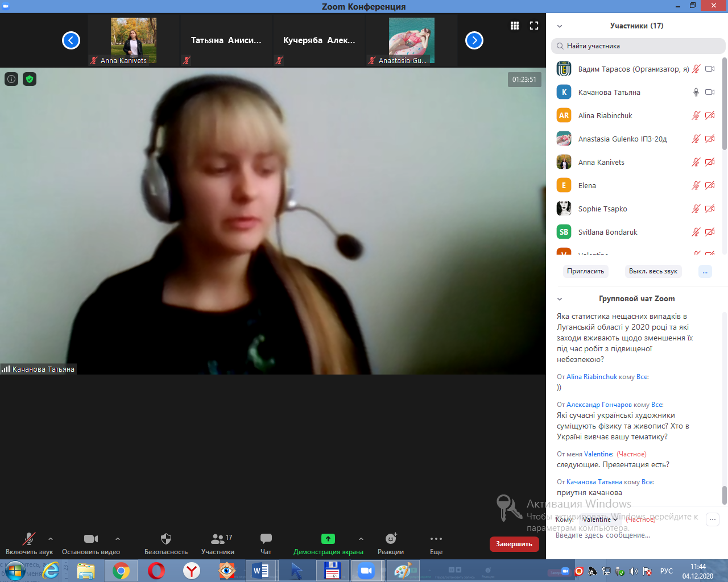Screen dimensions: 728x582
Task: Open the Windows Start menu
Action: click(15, 570)
